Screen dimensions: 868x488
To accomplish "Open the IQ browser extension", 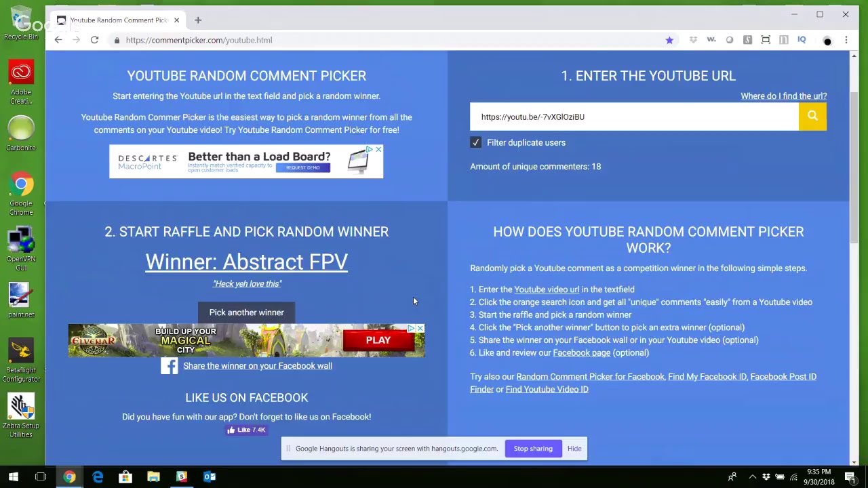I will 802,40.
